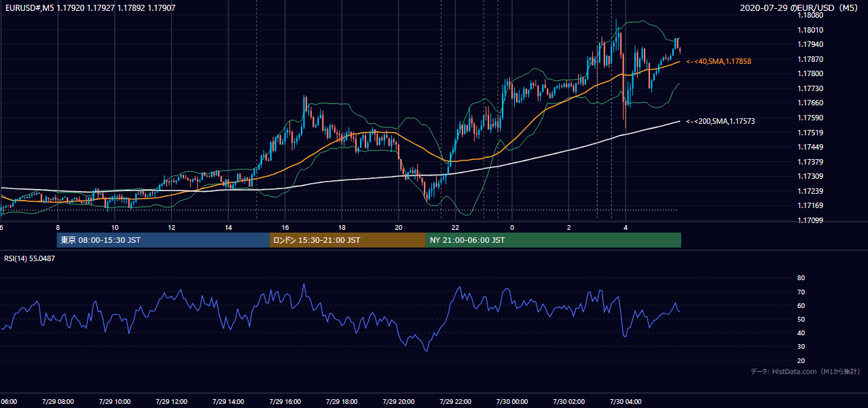Click the bottom time label 7/29 18:00
This screenshot has width=868, height=408.
pyautogui.click(x=342, y=401)
